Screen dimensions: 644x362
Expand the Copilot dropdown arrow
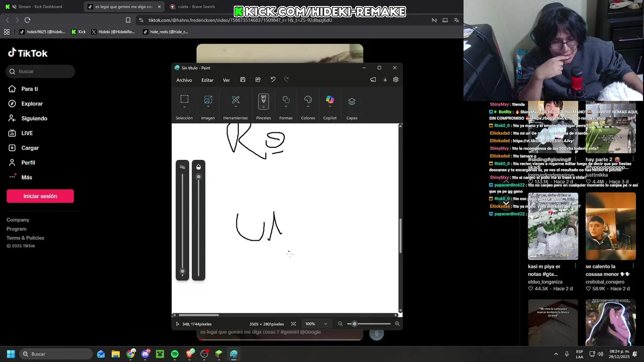pos(330,107)
